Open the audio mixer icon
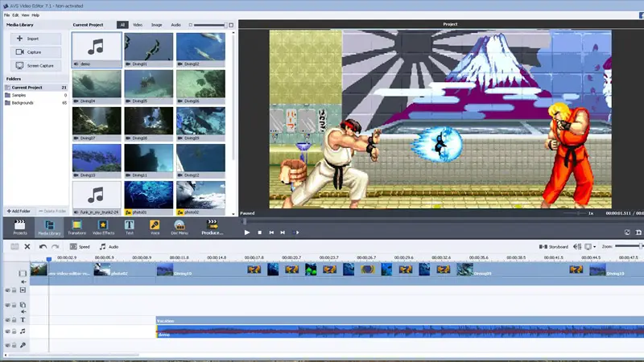The height and width of the screenshot is (362, 644). 577,247
